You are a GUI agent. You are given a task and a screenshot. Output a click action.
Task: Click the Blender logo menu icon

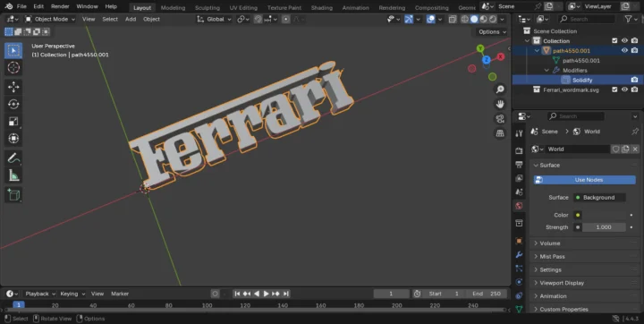(x=9, y=6)
